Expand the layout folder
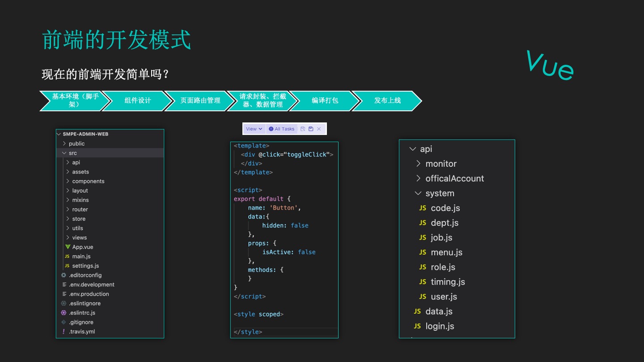The height and width of the screenshot is (362, 644). 68,190
